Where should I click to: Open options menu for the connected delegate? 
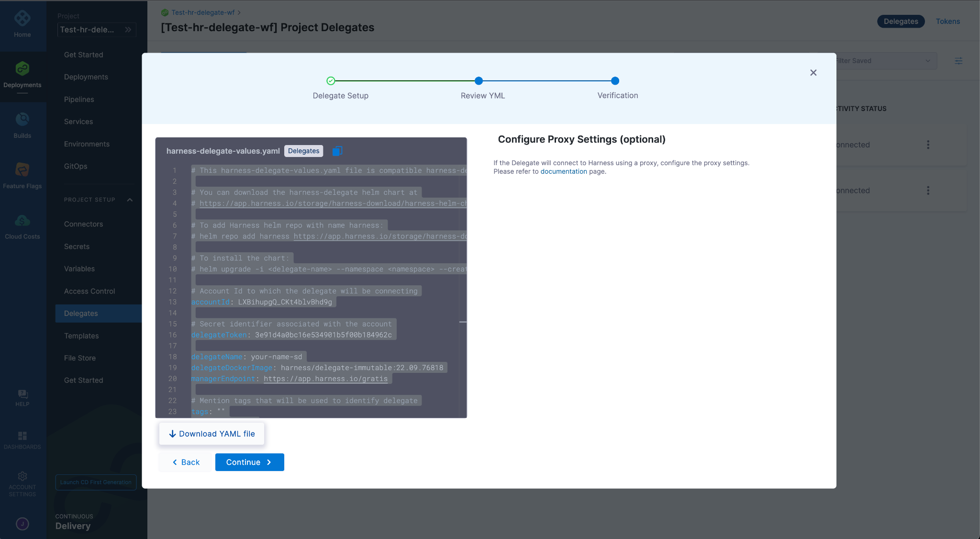click(928, 145)
